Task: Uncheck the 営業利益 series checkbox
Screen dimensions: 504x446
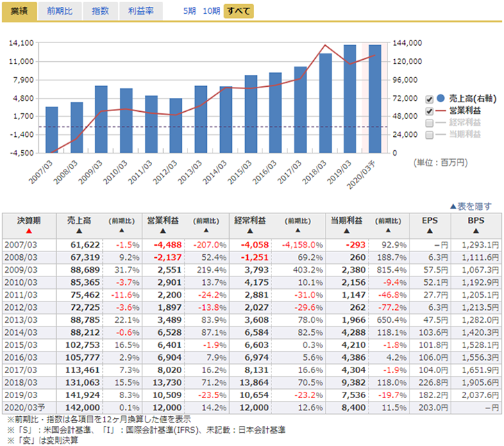Action: (x=429, y=111)
